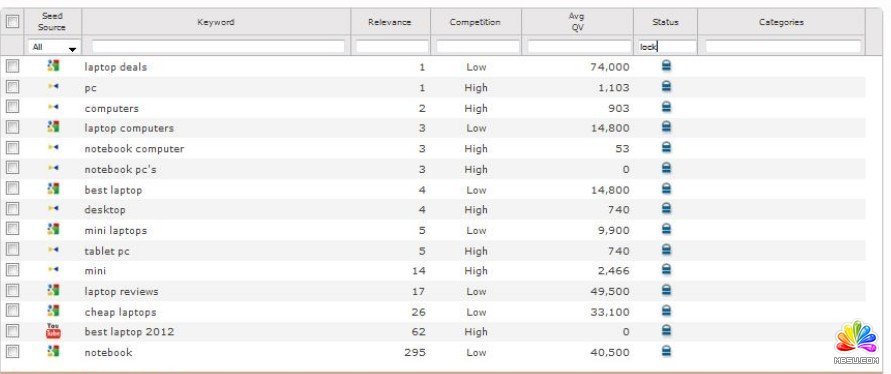Tick the laptop reviews checkbox
Viewport: 891px width, 374px height.
[x=12, y=290]
